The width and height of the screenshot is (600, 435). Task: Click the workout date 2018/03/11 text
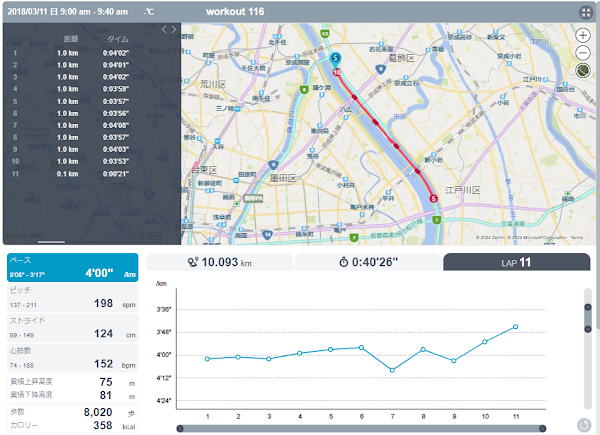[67, 12]
